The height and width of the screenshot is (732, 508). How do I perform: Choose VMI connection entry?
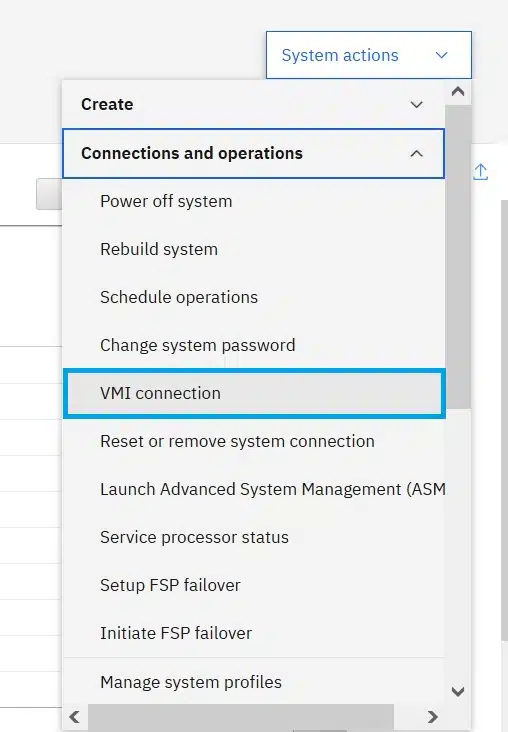(x=254, y=394)
